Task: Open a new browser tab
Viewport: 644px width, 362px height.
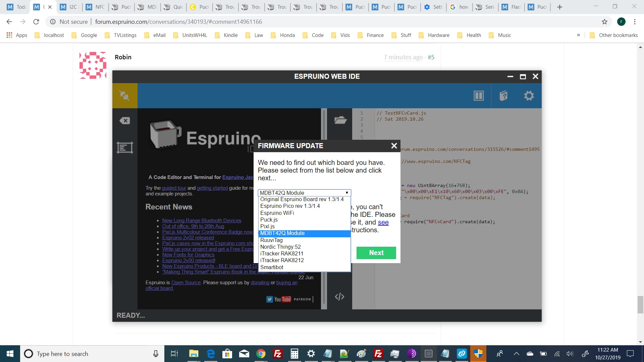Action: coord(559,7)
